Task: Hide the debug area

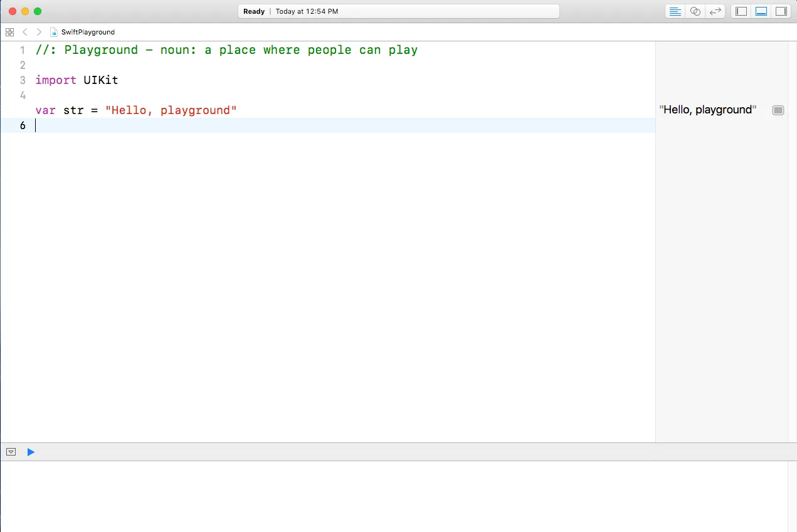Action: coord(11,452)
